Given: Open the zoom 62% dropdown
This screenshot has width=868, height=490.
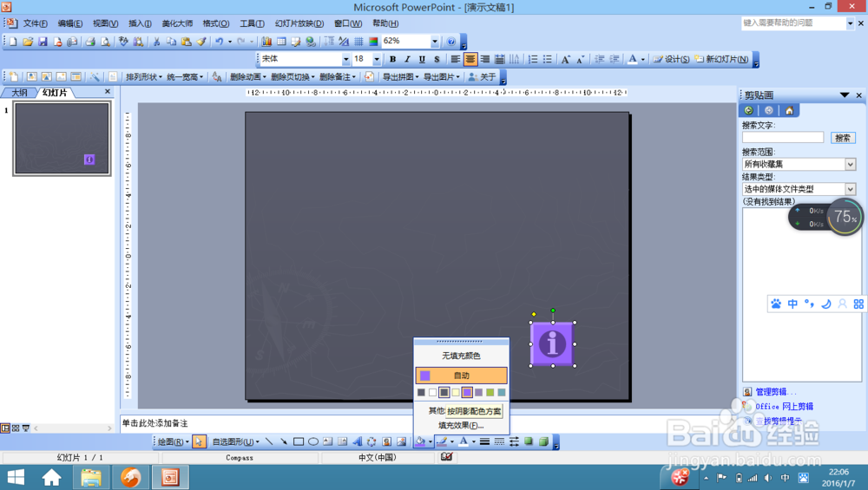Looking at the screenshot, I should tap(435, 42).
